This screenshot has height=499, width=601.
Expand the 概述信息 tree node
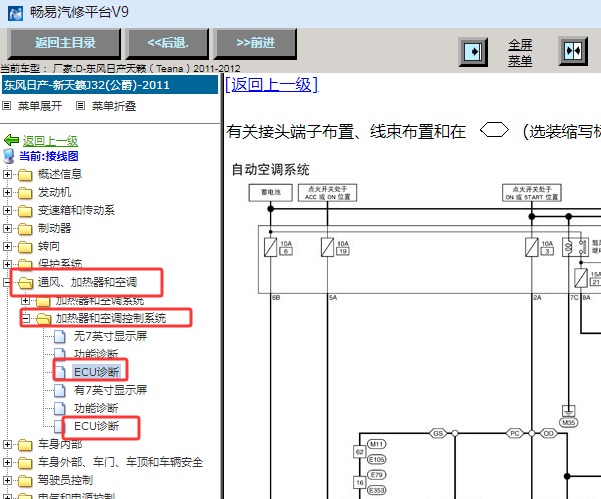click(7, 174)
